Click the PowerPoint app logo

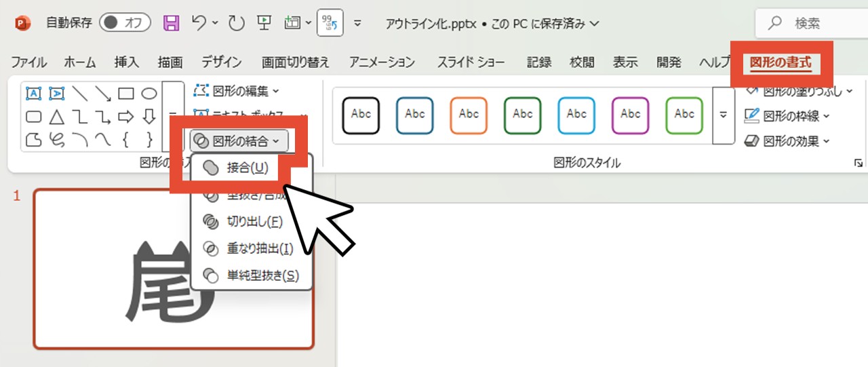[x=23, y=23]
